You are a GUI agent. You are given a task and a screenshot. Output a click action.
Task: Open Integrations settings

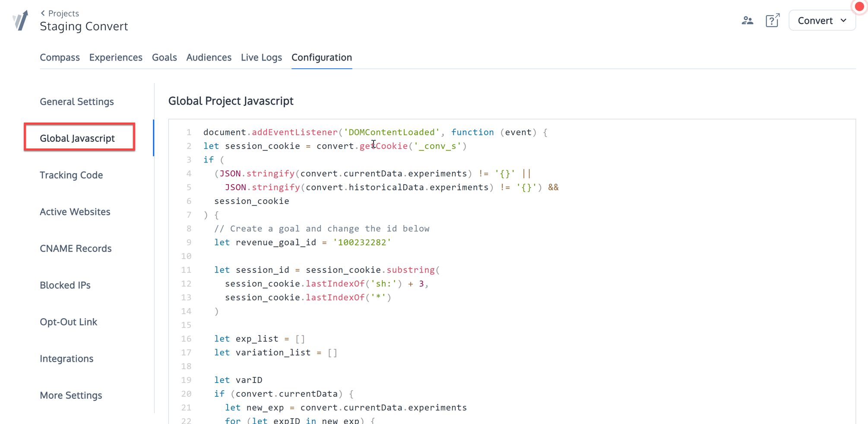pos(67,359)
